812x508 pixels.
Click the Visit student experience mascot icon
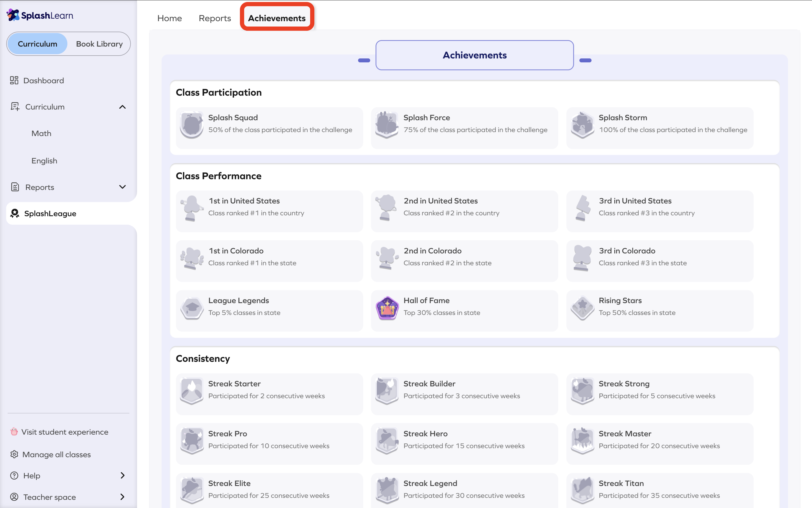[x=14, y=432]
